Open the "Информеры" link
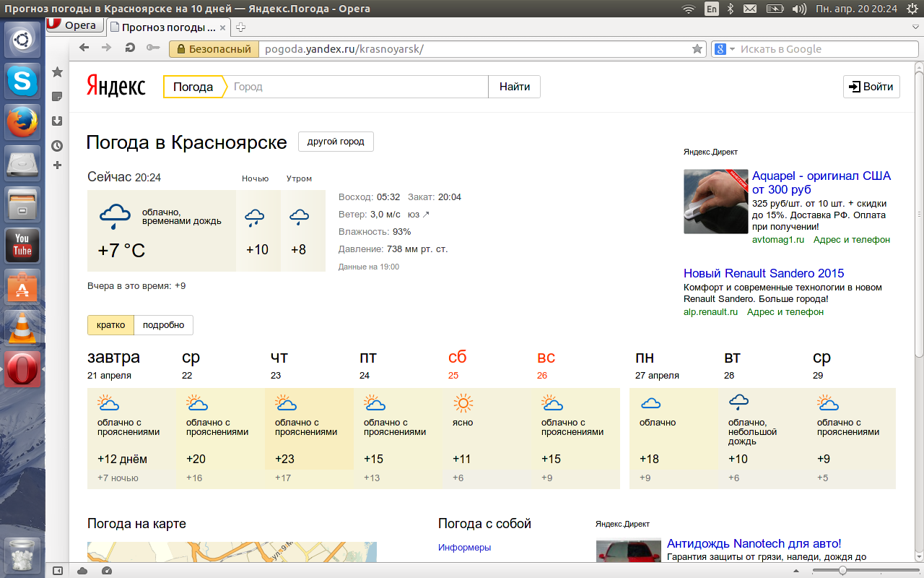This screenshot has height=578, width=924. coord(464,548)
